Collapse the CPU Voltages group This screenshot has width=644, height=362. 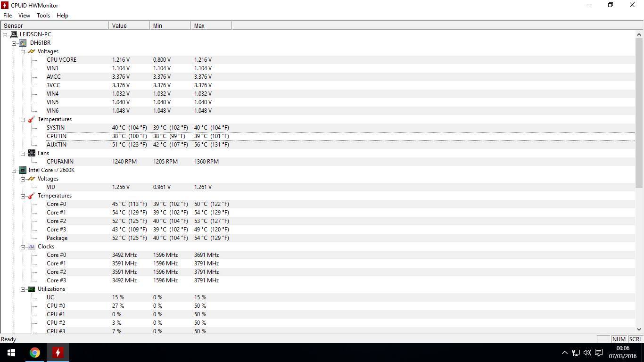(23, 179)
